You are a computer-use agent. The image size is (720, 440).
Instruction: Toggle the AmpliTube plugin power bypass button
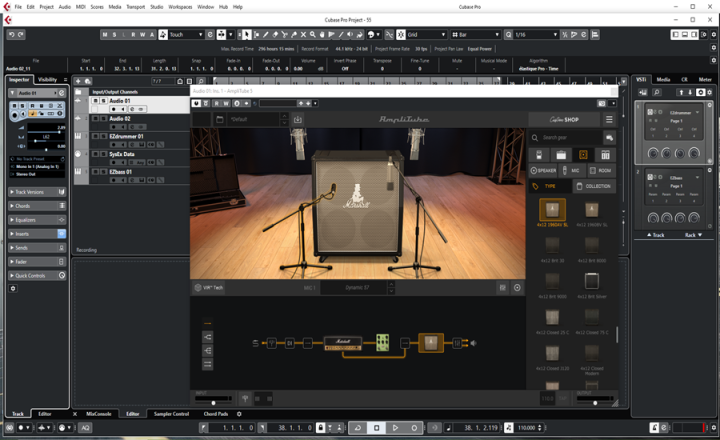[197, 103]
